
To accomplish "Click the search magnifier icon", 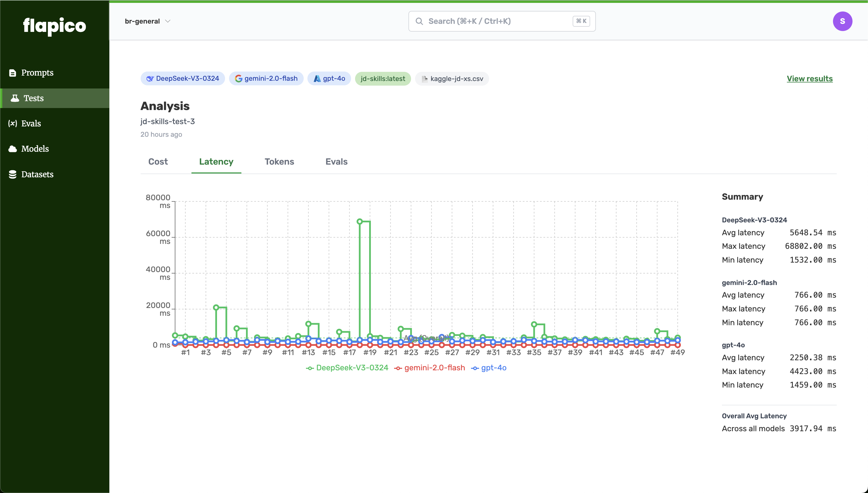I will (x=419, y=21).
